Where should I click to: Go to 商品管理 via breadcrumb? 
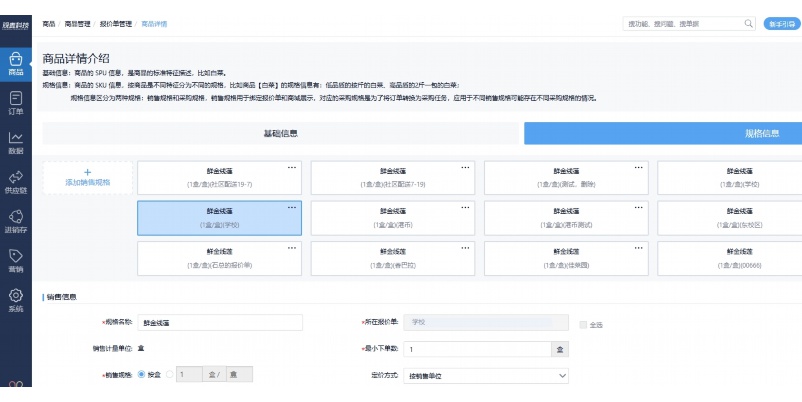point(77,24)
